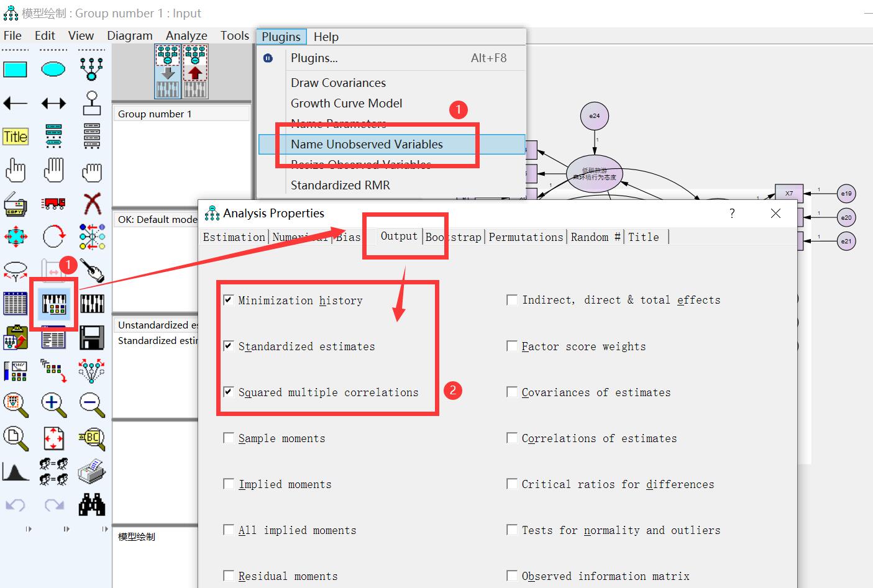Open the Zoom In magnifier tool
Screen dimensions: 873x588
53,405
